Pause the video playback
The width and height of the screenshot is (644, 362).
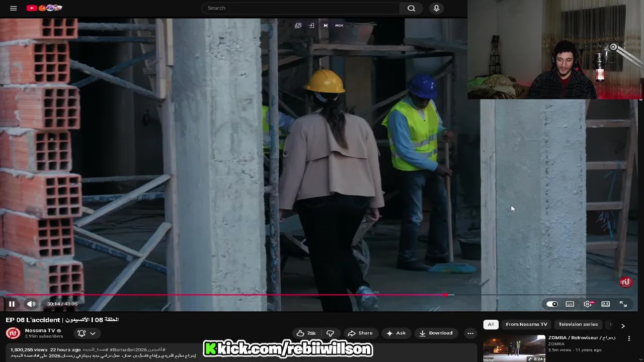12,304
